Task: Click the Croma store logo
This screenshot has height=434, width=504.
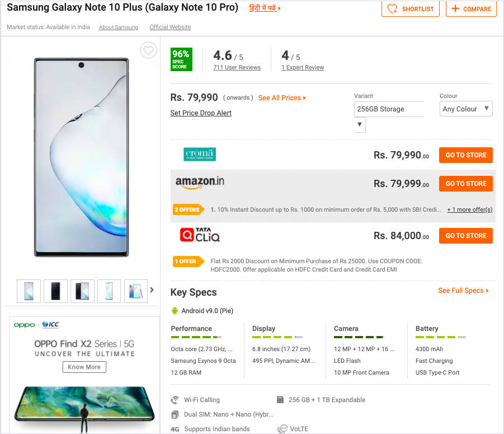Action: (x=200, y=155)
